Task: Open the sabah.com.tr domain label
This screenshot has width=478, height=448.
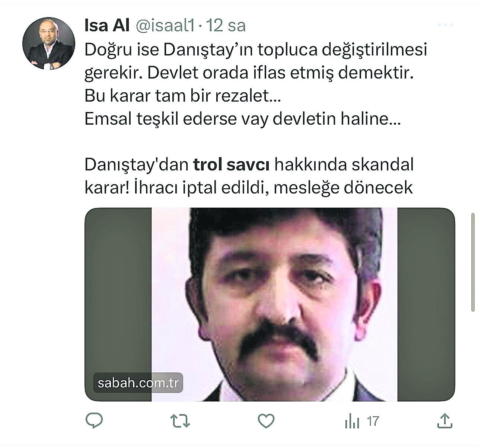Action: [x=138, y=383]
